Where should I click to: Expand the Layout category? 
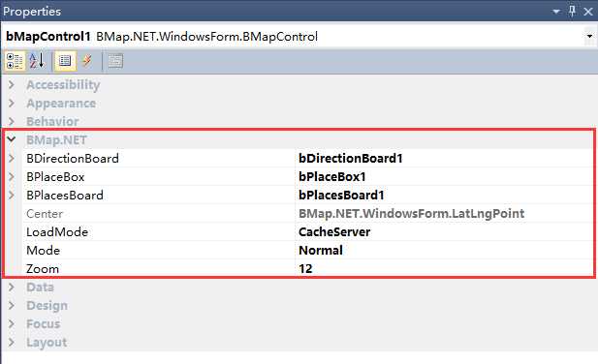pos(12,342)
